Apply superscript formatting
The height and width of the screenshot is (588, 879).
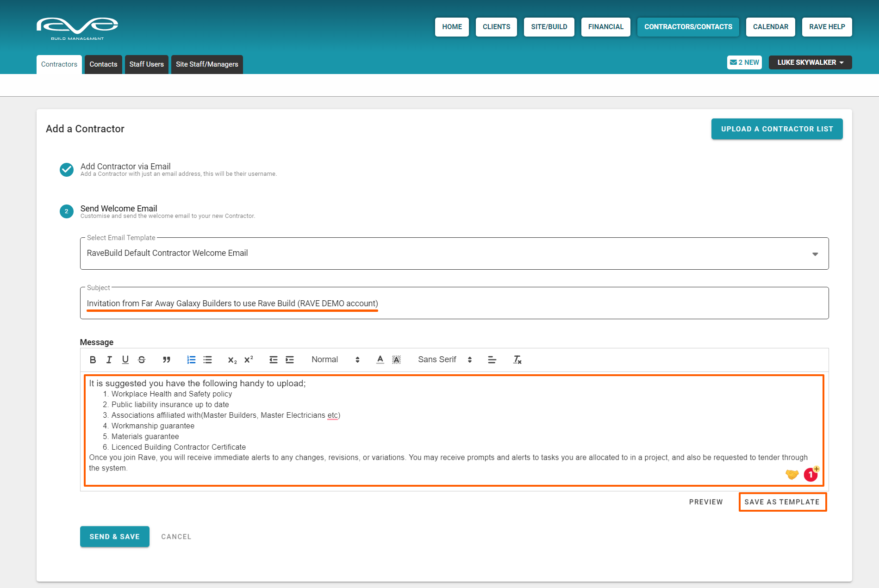tap(249, 360)
